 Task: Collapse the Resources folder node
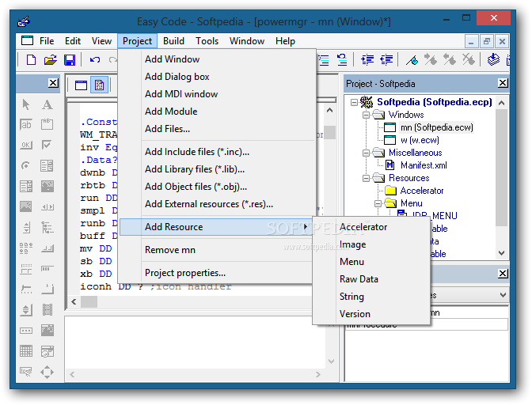366,178
